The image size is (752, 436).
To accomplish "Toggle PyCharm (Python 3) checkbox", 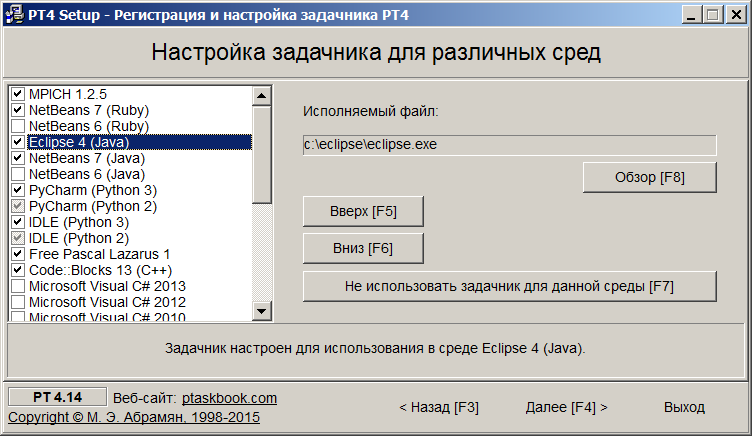I will tap(18, 190).
